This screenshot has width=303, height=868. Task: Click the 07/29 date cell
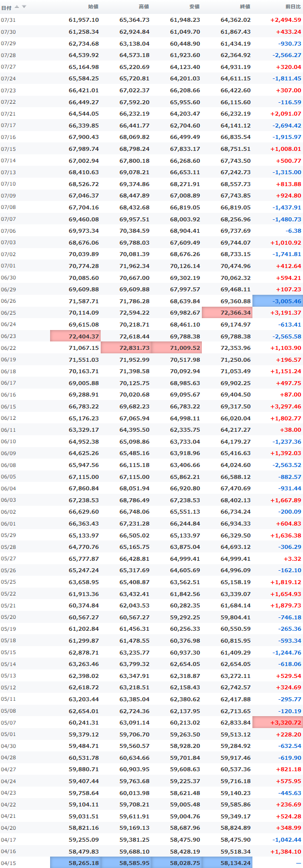pyautogui.click(x=8, y=43)
